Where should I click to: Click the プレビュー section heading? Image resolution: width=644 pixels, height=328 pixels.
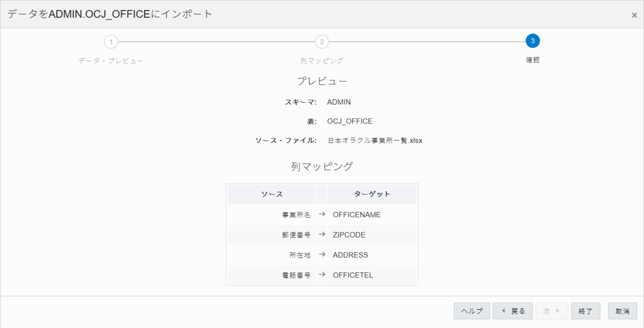point(322,81)
